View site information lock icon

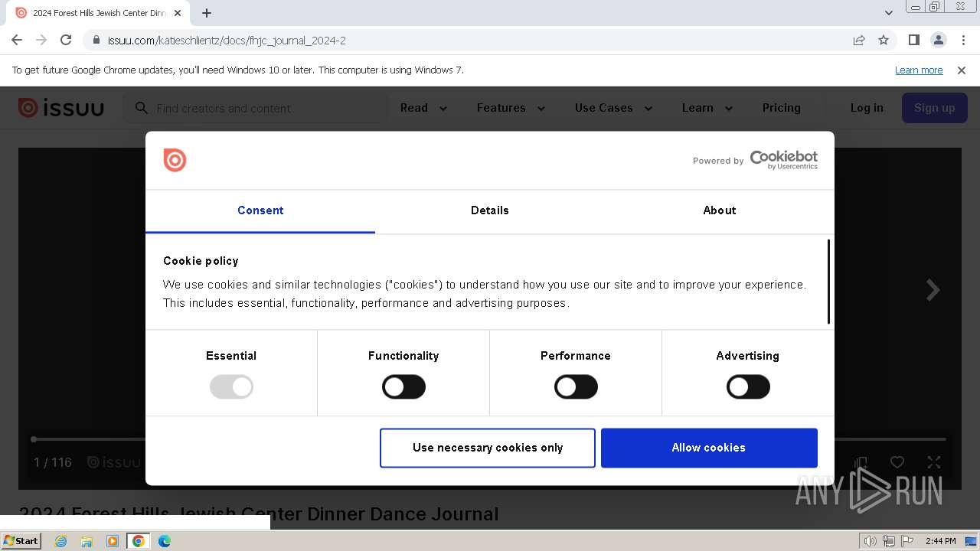[x=96, y=40]
